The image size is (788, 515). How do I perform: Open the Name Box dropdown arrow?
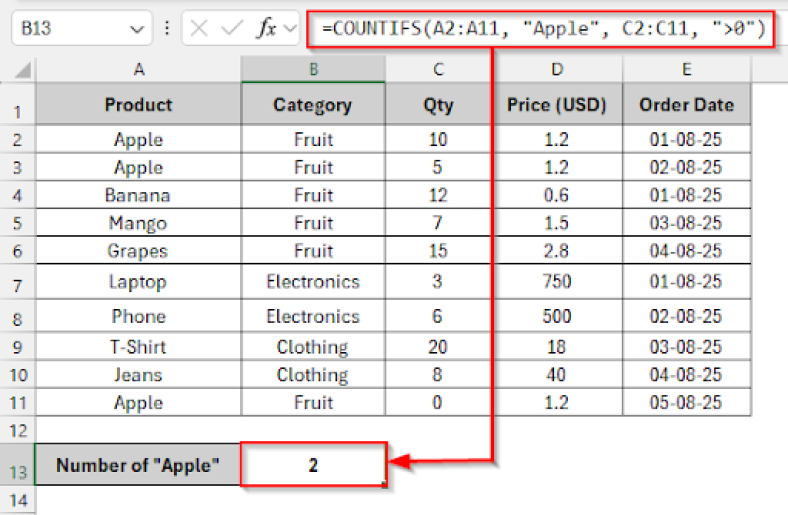(137, 30)
